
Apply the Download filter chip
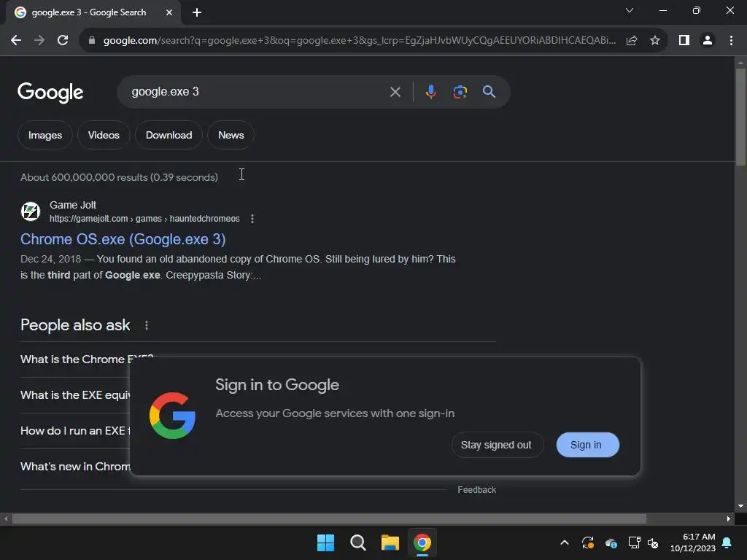click(x=169, y=135)
